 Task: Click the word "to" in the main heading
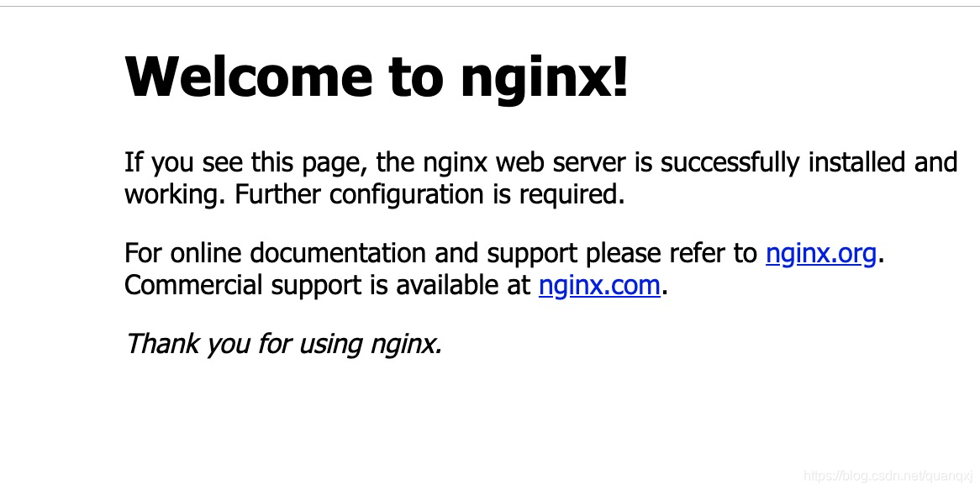click(x=416, y=77)
